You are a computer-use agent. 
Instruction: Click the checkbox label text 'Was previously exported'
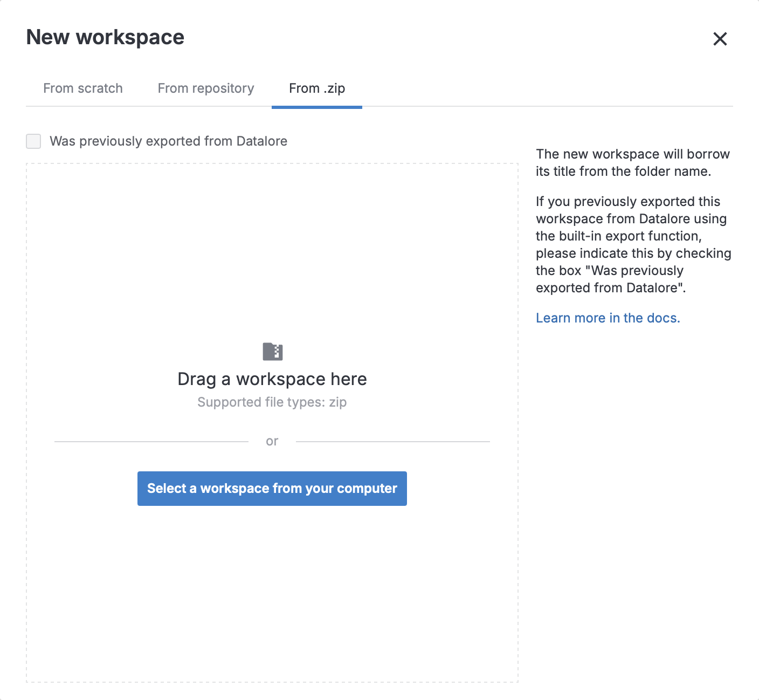(x=168, y=141)
